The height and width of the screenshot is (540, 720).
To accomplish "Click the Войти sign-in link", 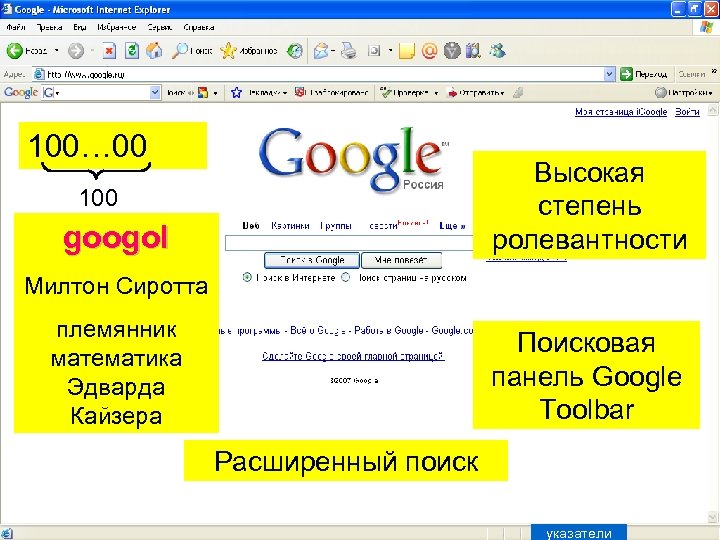I will [x=687, y=112].
